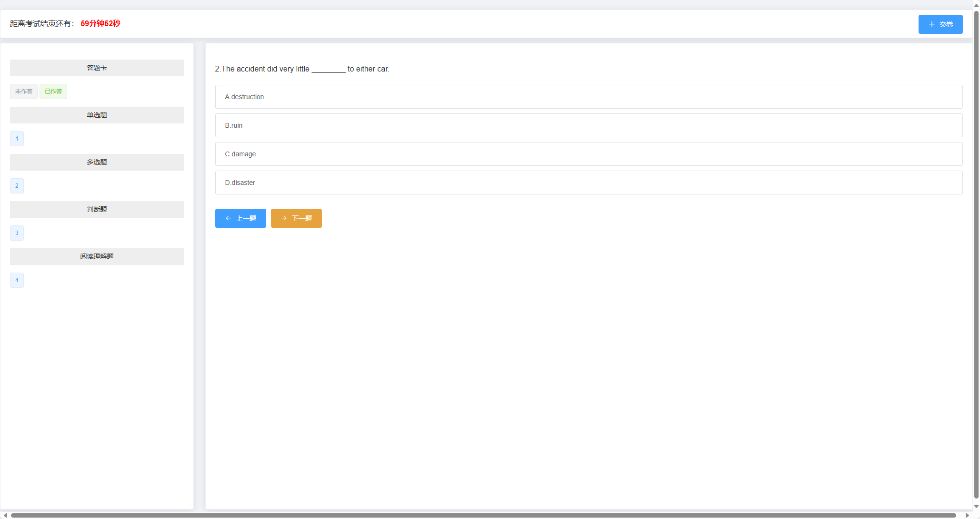980x519 pixels.
Task: Choose option C damage
Action: coord(589,154)
